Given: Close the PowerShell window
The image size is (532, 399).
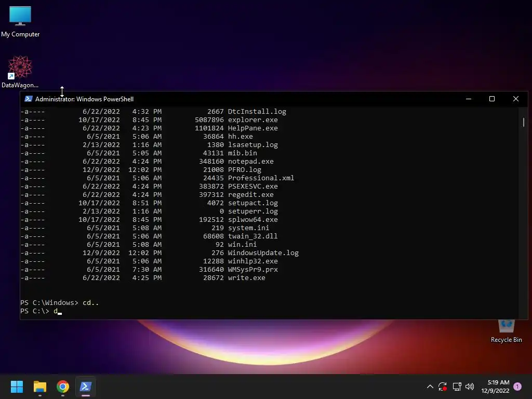Looking at the screenshot, I should [x=516, y=99].
